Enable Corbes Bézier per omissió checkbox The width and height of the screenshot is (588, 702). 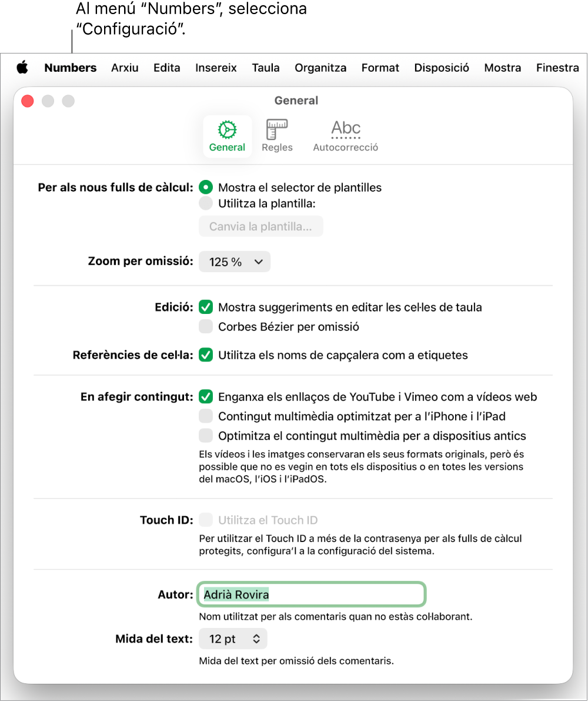click(206, 327)
